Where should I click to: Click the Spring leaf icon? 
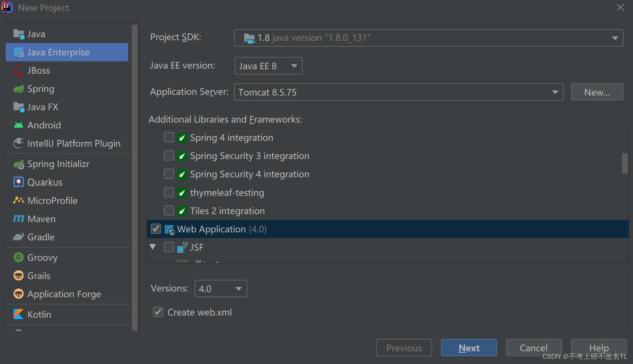(19, 89)
